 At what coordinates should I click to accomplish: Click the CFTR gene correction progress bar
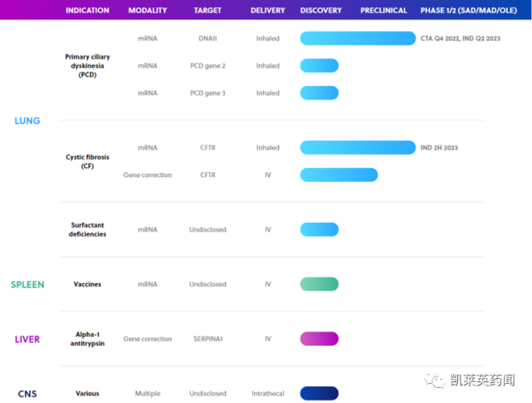[339, 174]
